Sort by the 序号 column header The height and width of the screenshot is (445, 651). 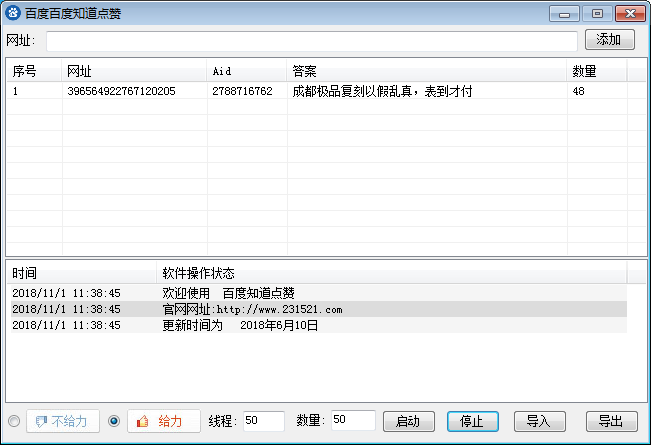pyautogui.click(x=34, y=71)
